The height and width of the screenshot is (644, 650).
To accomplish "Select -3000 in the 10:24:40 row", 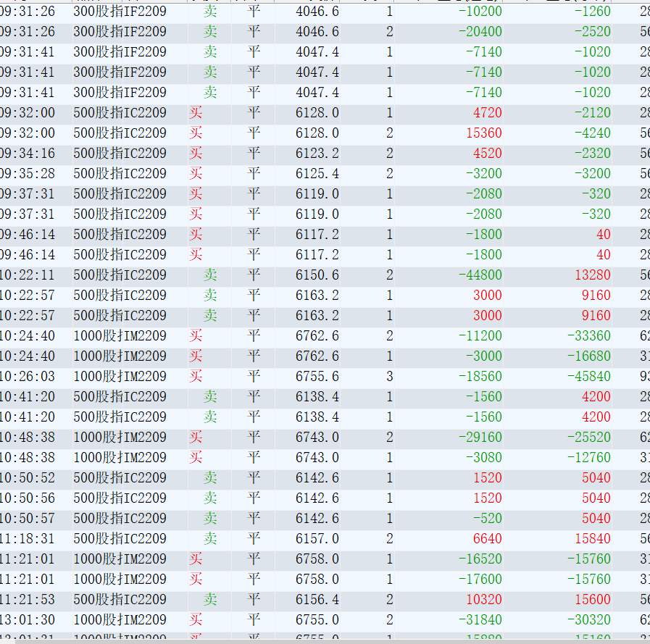I will click(x=484, y=356).
